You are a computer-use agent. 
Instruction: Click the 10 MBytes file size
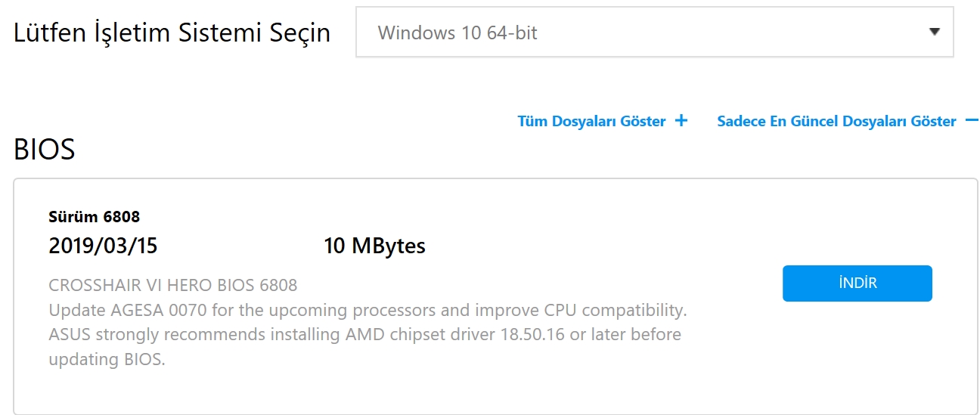375,246
